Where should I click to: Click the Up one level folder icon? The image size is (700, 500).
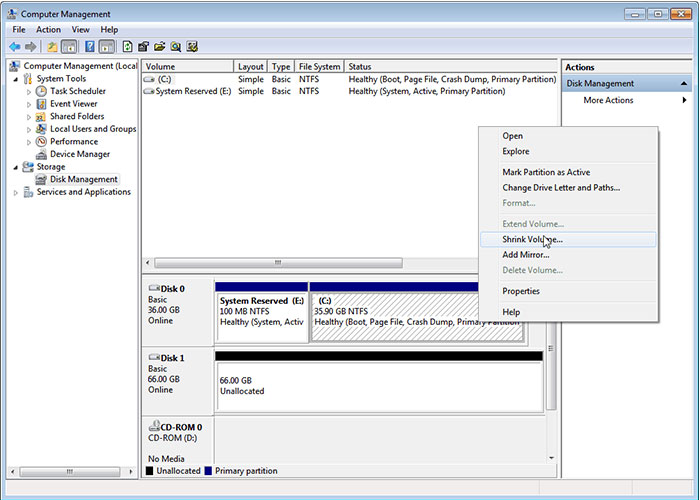[52, 46]
